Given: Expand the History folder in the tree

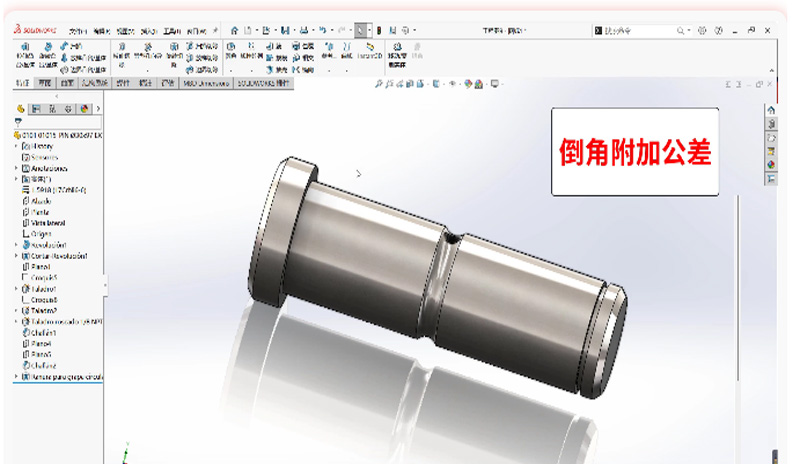Looking at the screenshot, I should [x=16, y=146].
